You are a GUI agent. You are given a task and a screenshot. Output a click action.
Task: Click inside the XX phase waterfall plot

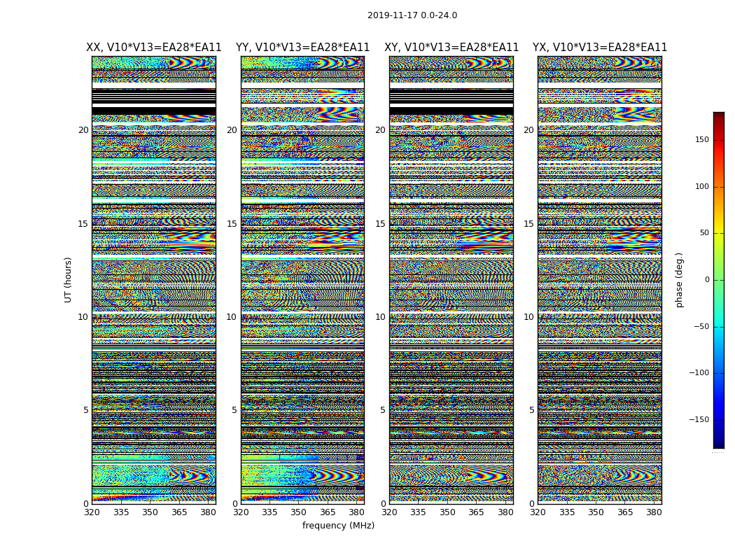pyautogui.click(x=153, y=280)
